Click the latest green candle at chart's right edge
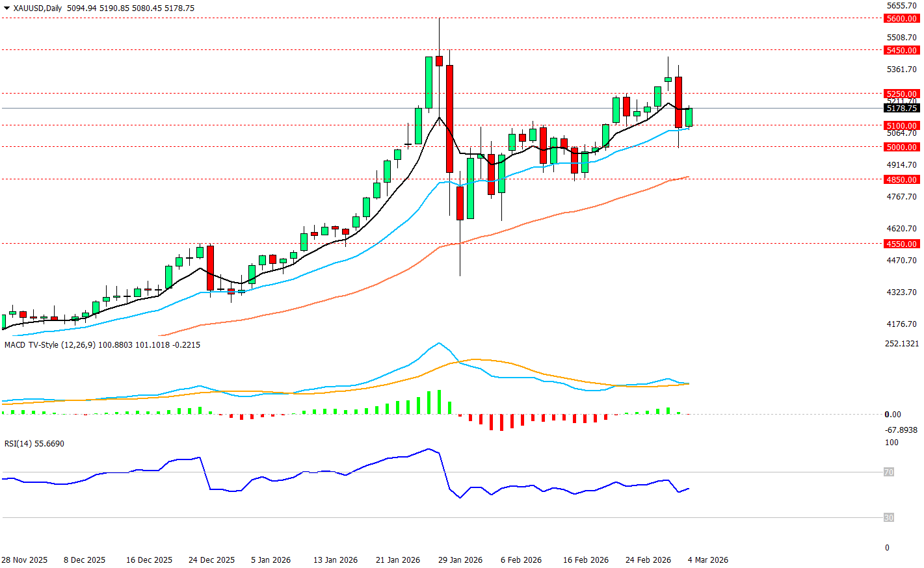Image resolution: width=924 pixels, height=568 pixels. pos(689,117)
